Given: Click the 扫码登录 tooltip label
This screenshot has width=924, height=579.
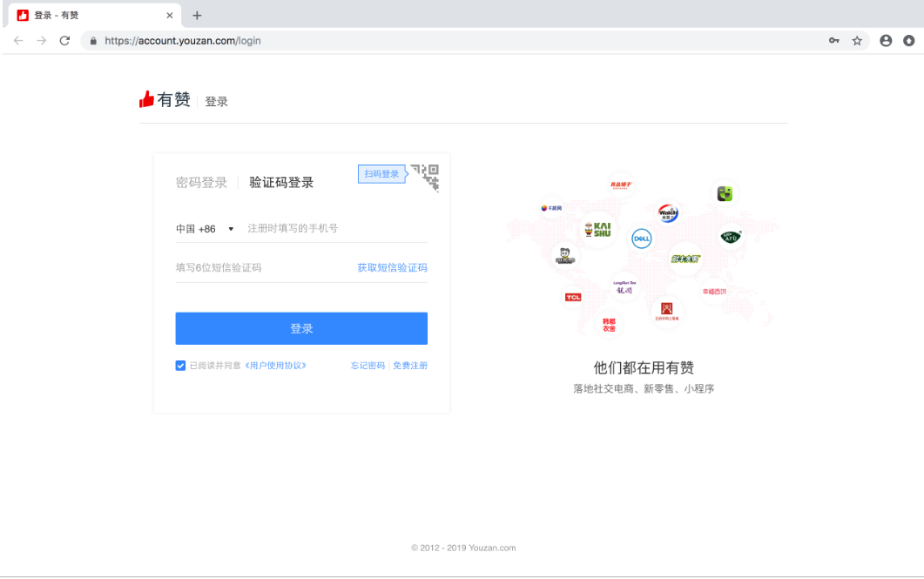Looking at the screenshot, I should pyautogui.click(x=381, y=174).
